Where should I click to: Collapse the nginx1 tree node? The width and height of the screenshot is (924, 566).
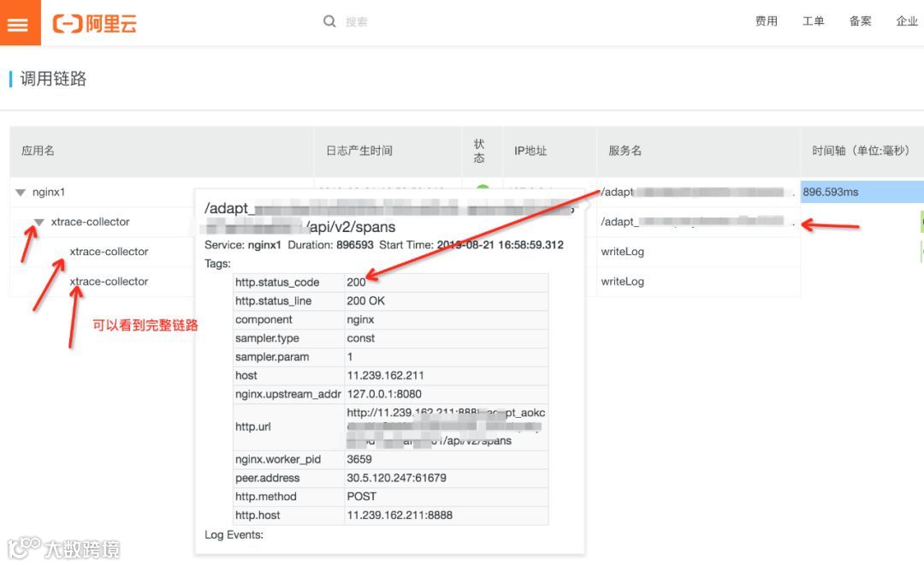point(21,192)
